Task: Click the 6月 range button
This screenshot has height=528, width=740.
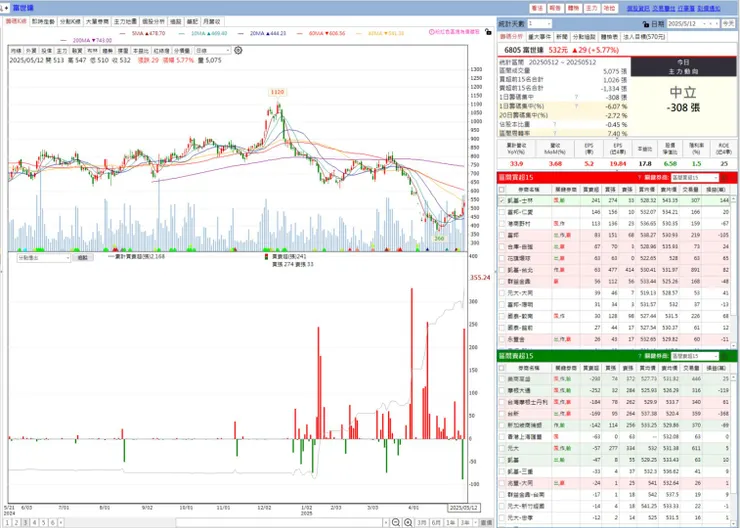Action: (x=437, y=523)
